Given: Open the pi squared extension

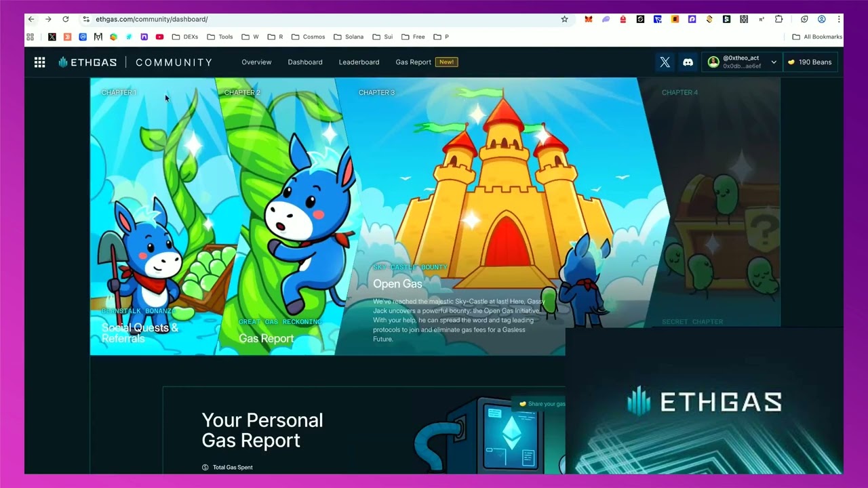Looking at the screenshot, I should click(x=762, y=19).
